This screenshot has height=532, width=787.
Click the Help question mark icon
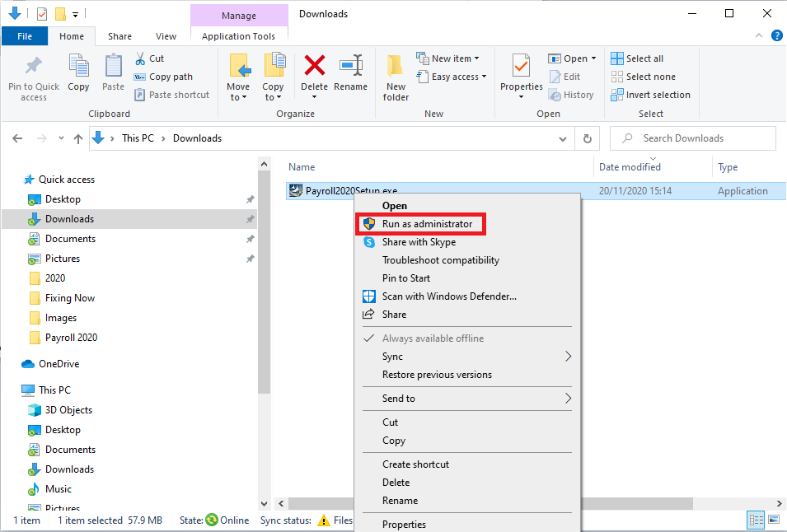[x=776, y=35]
